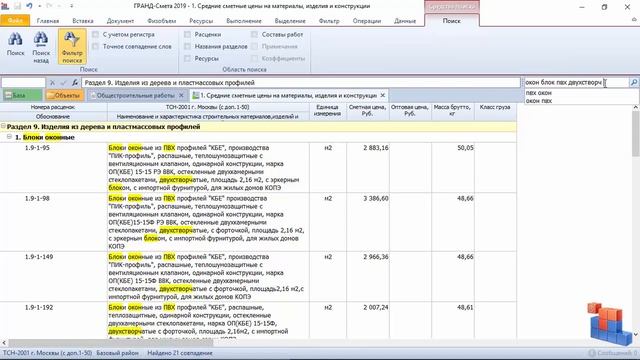Select the row code 1.9-1-95
This screenshot has height=360, width=640.
[37, 148]
